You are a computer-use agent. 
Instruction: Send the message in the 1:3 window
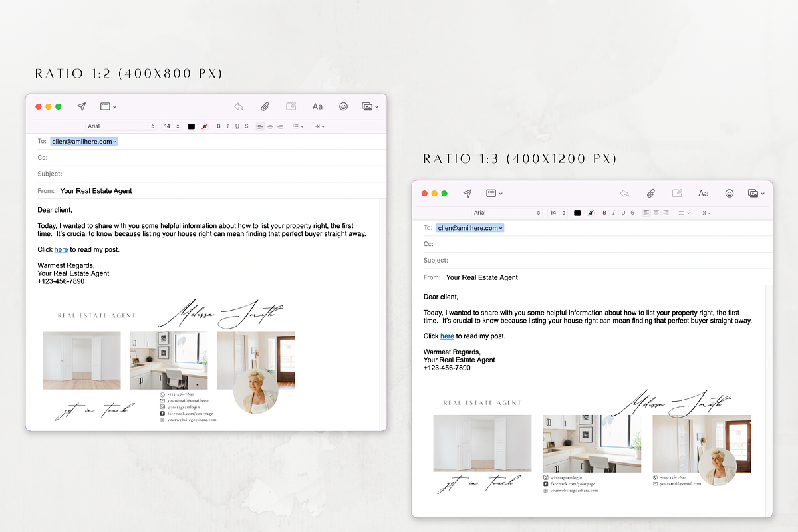[467, 193]
